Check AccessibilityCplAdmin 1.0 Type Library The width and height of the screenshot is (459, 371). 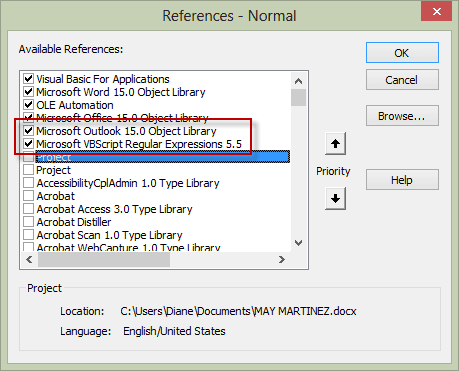click(29, 183)
